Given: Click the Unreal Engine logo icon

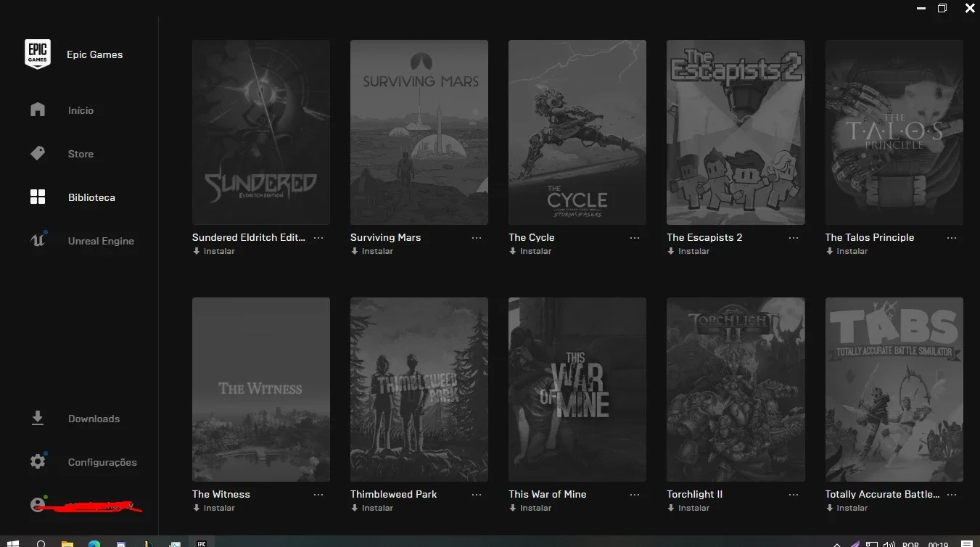Looking at the screenshot, I should coord(38,240).
